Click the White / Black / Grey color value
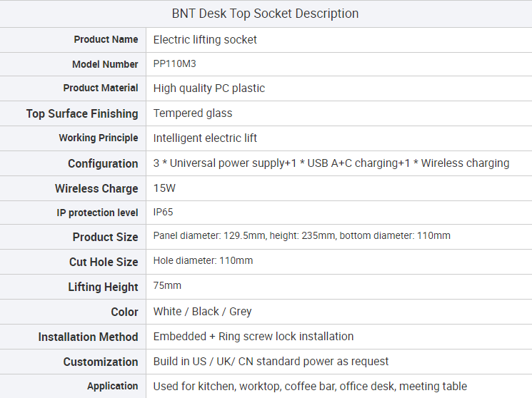The image size is (532, 398). 202,312
